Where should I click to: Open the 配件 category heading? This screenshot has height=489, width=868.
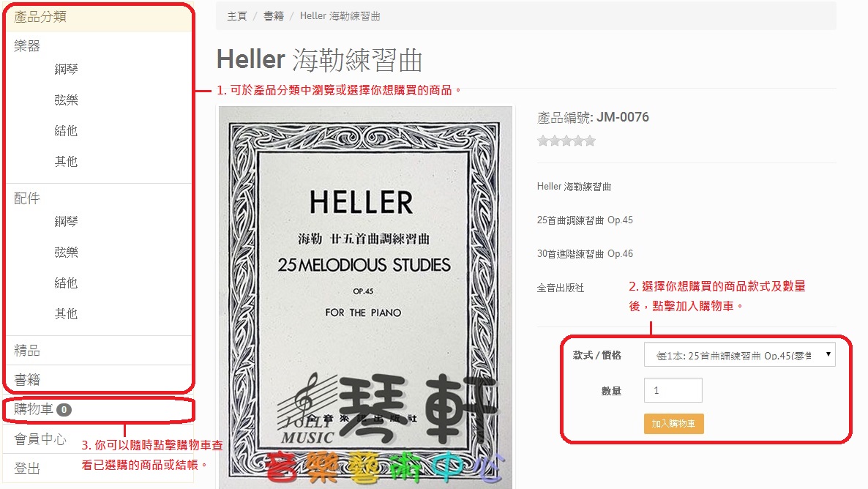pos(27,198)
